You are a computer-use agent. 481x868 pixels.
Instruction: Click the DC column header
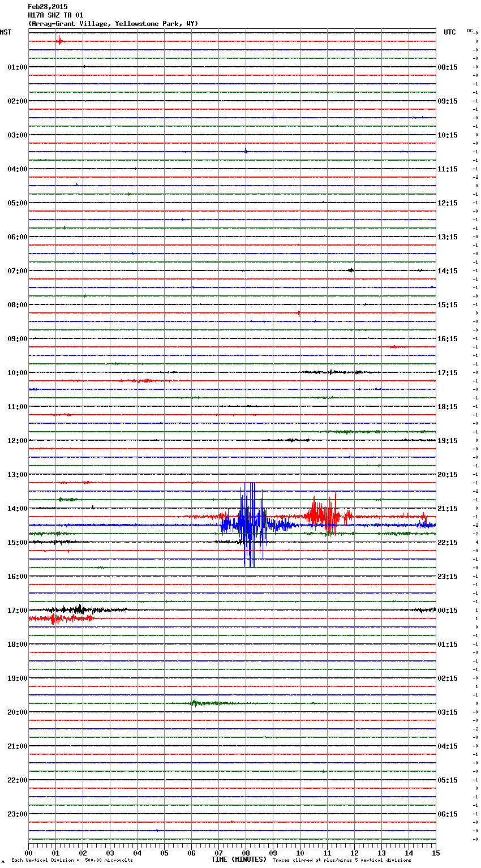click(x=471, y=31)
